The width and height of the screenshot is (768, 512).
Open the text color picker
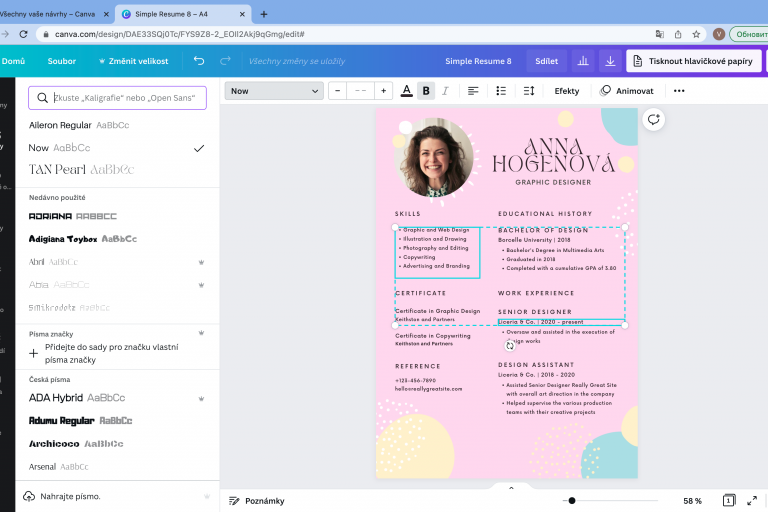pyautogui.click(x=406, y=91)
